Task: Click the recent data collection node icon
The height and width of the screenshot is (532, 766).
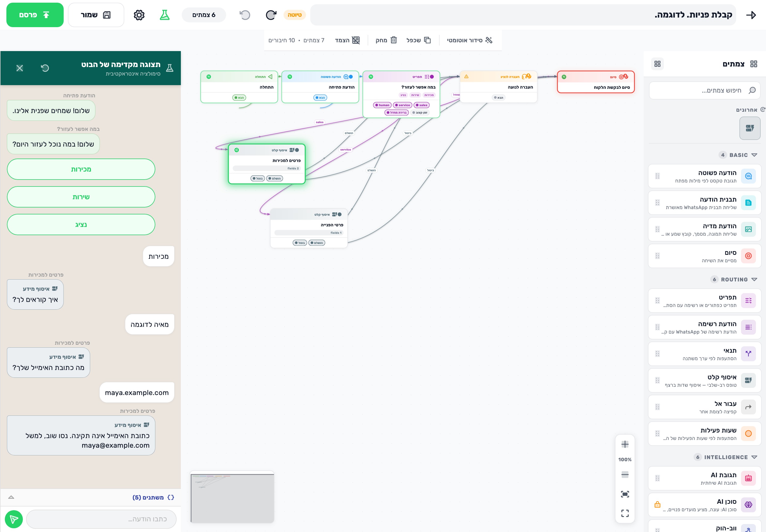Action: click(x=750, y=128)
